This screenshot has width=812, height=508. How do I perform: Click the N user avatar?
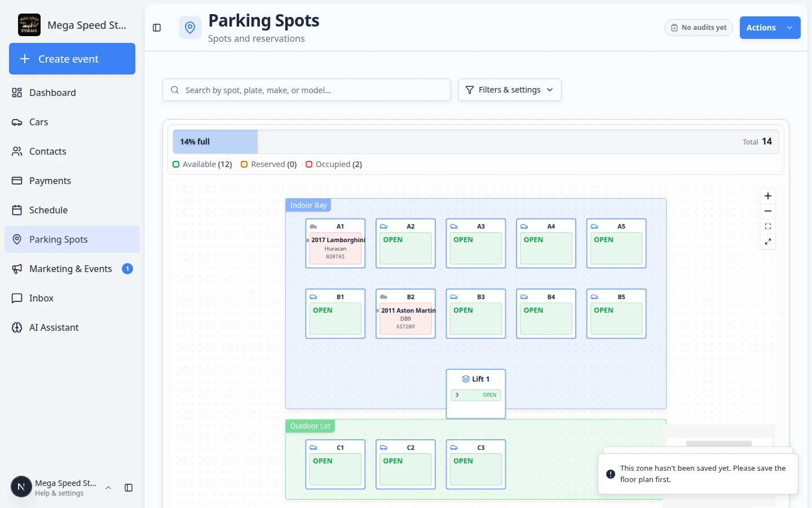[21, 487]
